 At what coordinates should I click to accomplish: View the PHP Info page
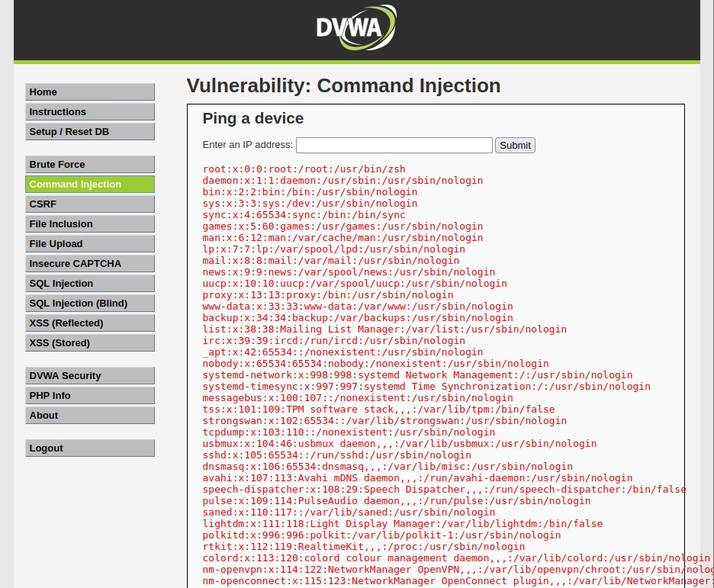coord(90,396)
